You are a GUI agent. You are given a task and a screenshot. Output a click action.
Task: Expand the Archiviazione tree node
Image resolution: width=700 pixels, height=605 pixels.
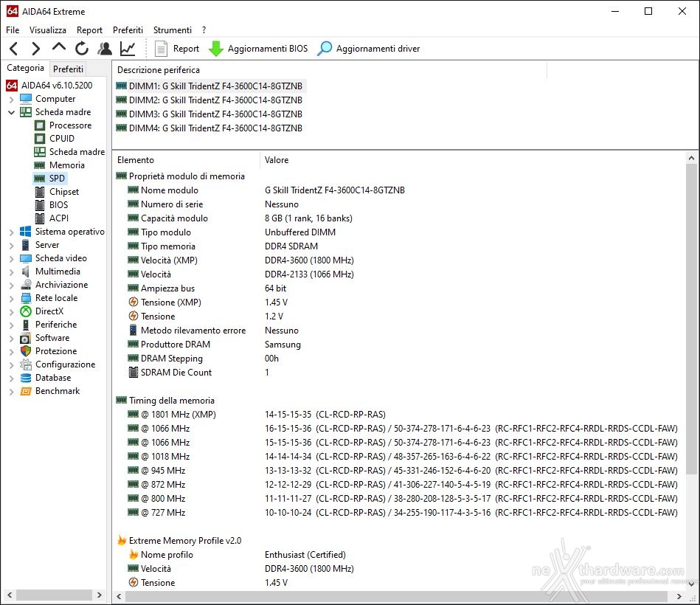tap(12, 286)
